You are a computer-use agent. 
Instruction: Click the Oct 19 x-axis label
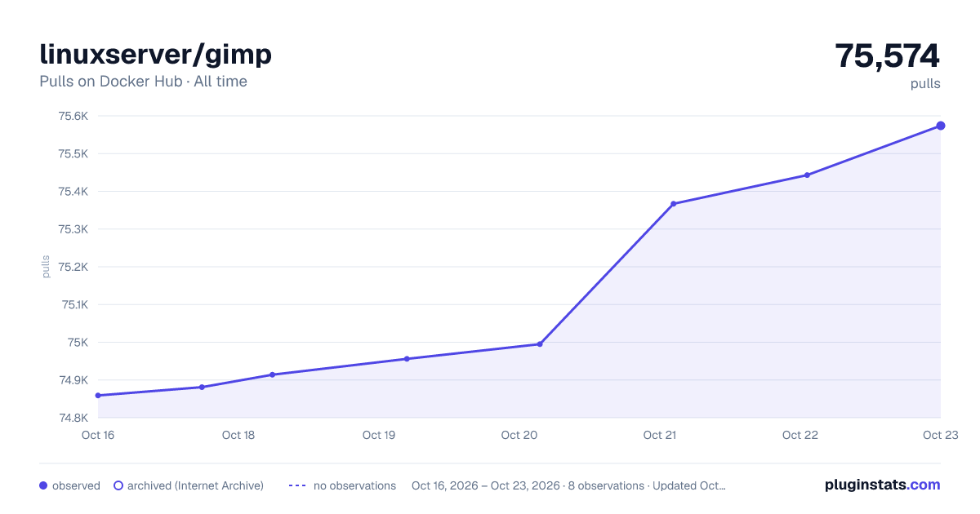(x=379, y=435)
